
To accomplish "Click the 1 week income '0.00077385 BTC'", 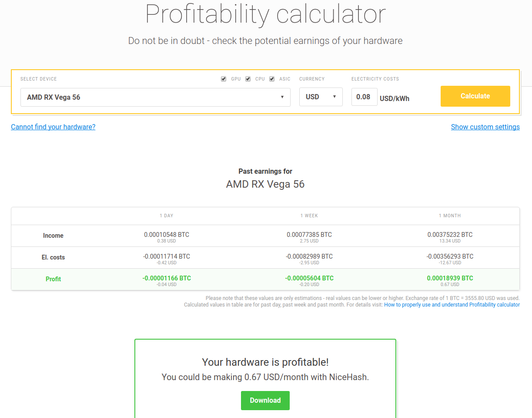I will 309,234.
